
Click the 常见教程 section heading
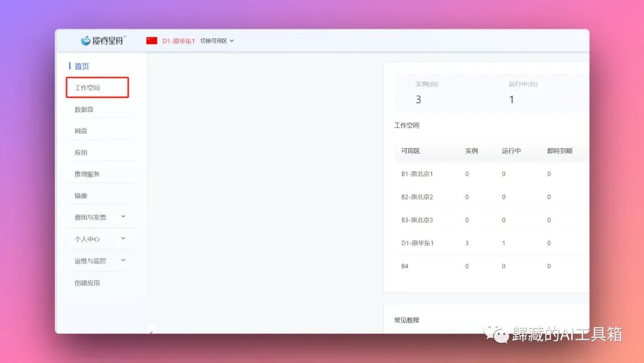click(x=407, y=320)
